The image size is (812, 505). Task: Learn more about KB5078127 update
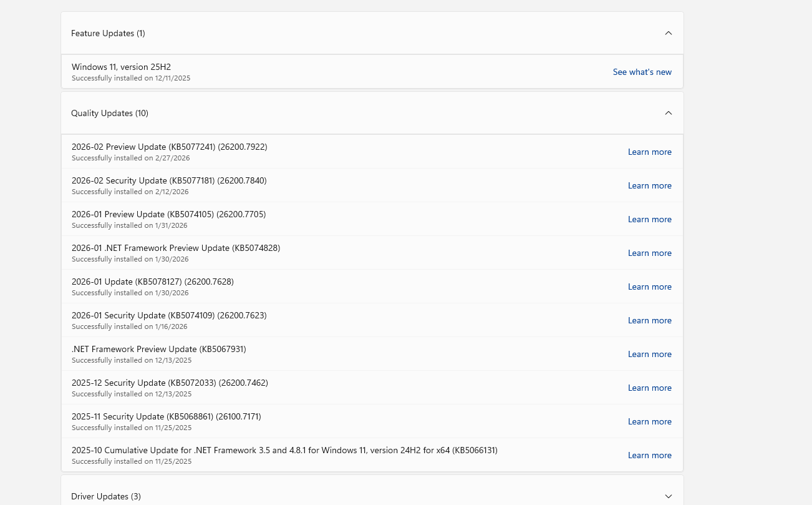[x=650, y=287]
